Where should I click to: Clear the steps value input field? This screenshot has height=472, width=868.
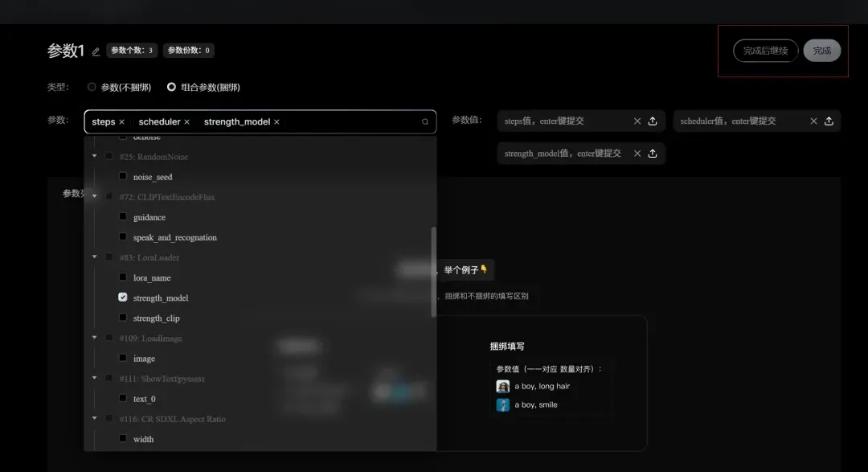point(637,121)
